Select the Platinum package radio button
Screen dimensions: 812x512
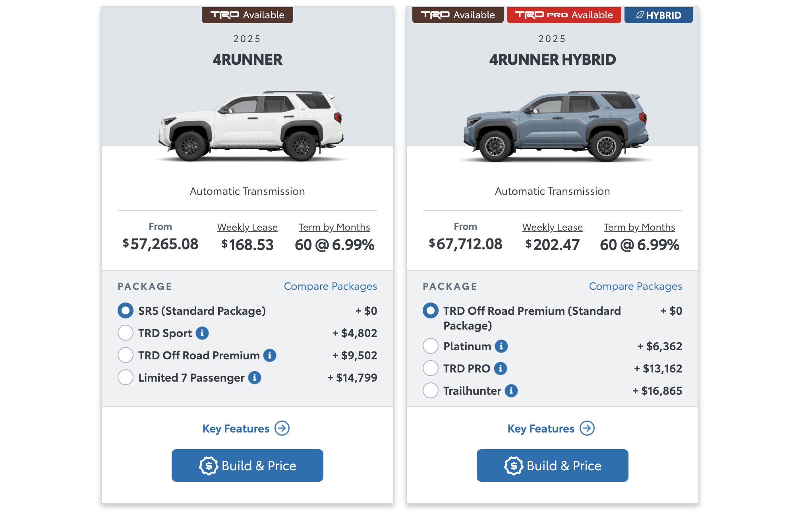pyautogui.click(x=431, y=346)
